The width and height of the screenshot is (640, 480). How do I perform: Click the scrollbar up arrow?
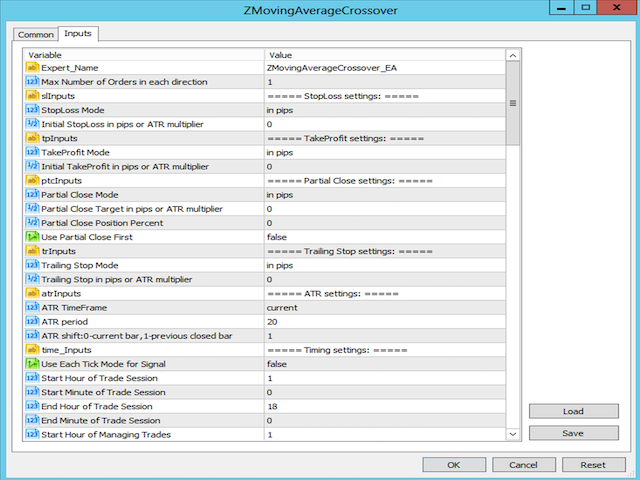[x=513, y=55]
